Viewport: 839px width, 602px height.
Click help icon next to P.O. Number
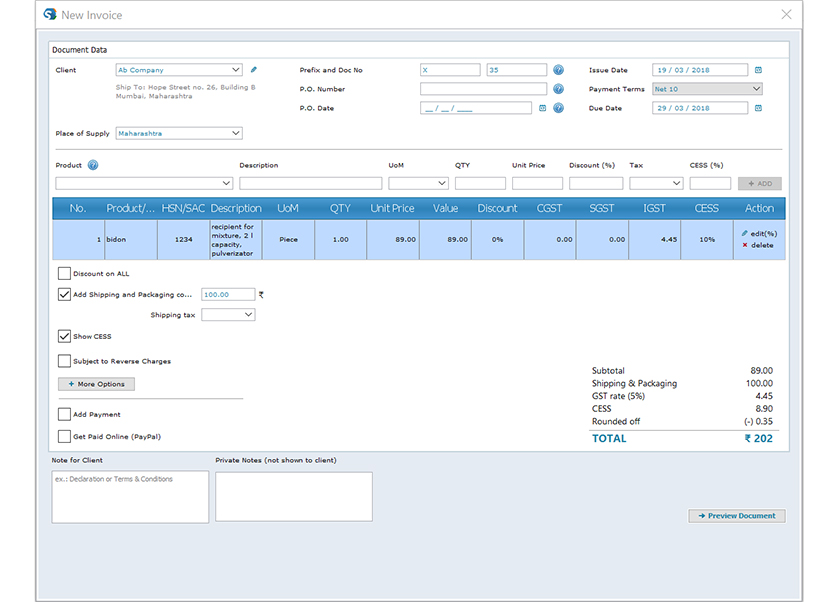558,89
